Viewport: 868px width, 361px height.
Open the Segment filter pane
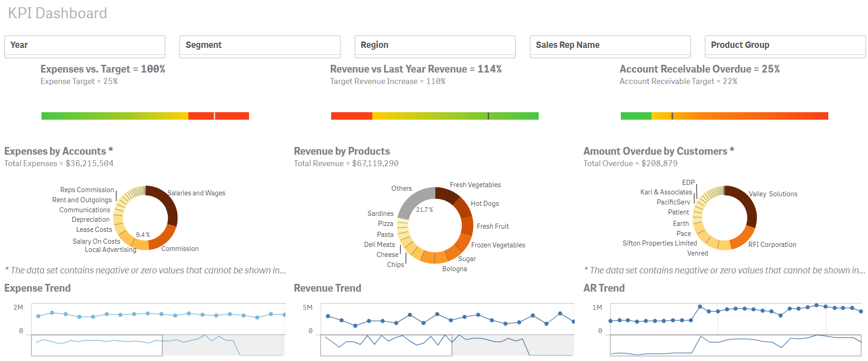pos(260,45)
